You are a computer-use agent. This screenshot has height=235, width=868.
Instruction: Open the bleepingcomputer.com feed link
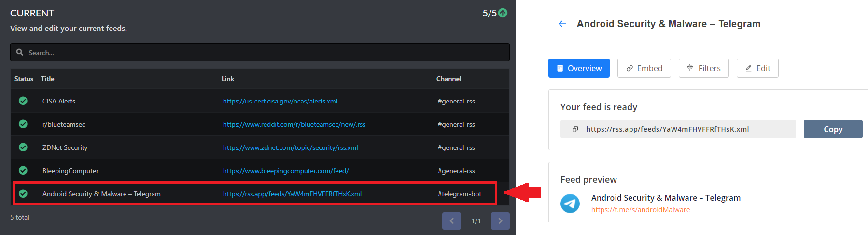coord(286,171)
